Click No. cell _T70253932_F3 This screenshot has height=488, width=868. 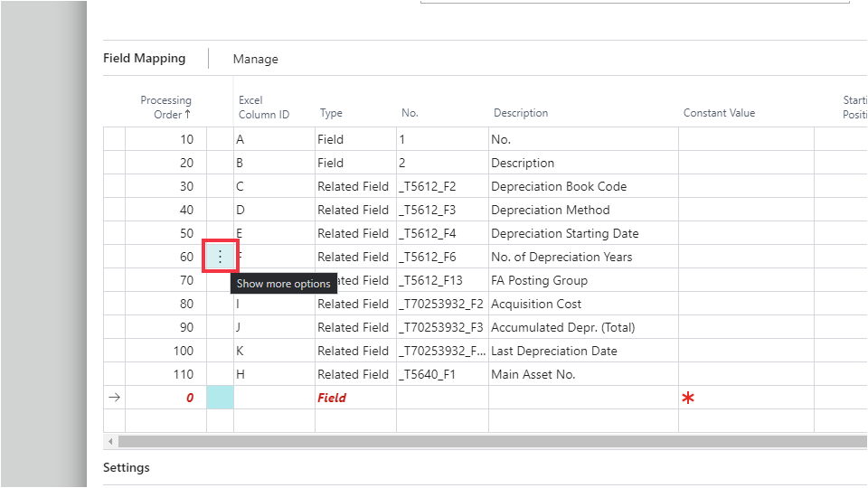tap(443, 327)
